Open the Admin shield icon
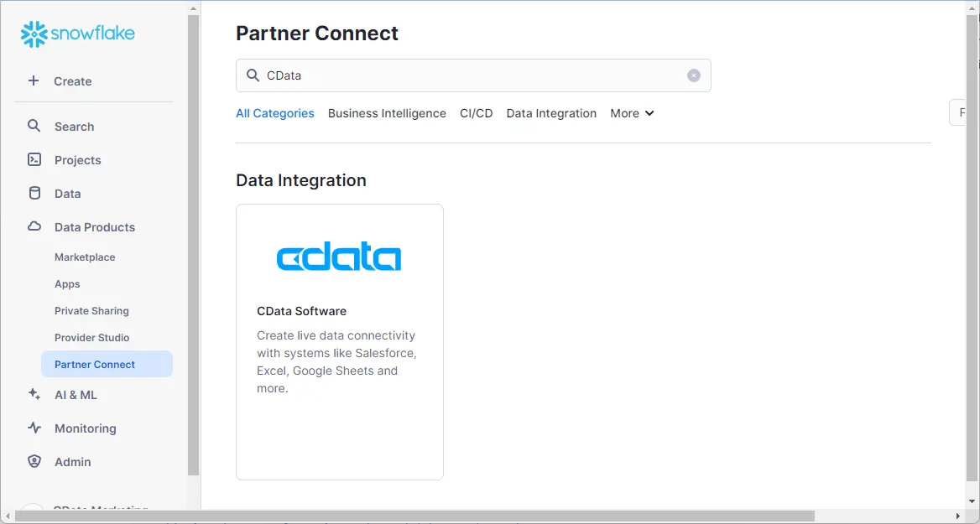The height and width of the screenshot is (524, 980). click(34, 461)
